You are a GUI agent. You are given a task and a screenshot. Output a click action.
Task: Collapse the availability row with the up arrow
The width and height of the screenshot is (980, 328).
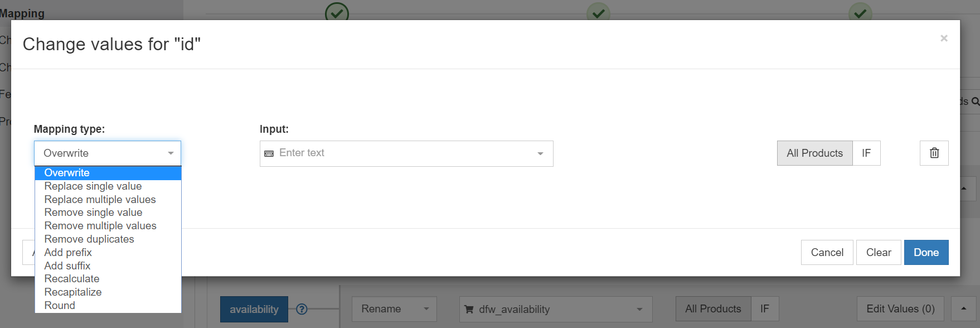[x=963, y=308]
